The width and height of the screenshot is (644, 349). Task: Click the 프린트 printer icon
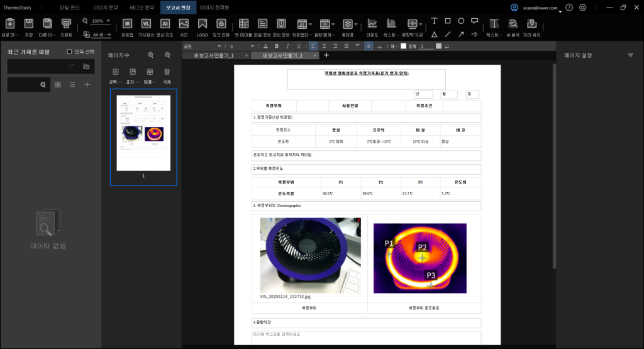click(x=66, y=24)
